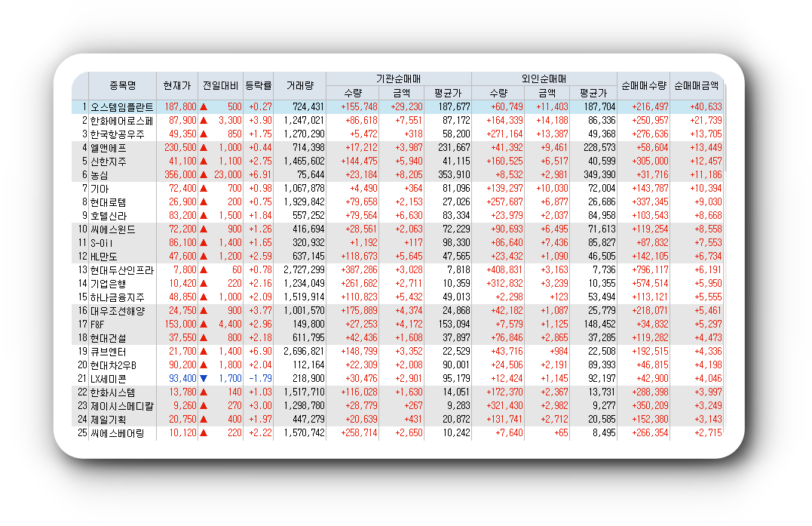
Task: Click the 외인 수량 value +408,831
Action: (x=504, y=269)
